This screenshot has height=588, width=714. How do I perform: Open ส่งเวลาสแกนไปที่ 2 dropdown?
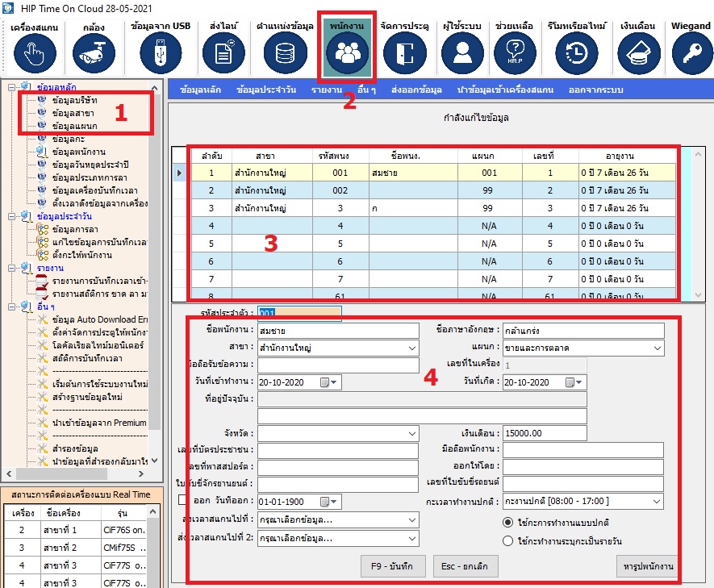click(x=411, y=538)
